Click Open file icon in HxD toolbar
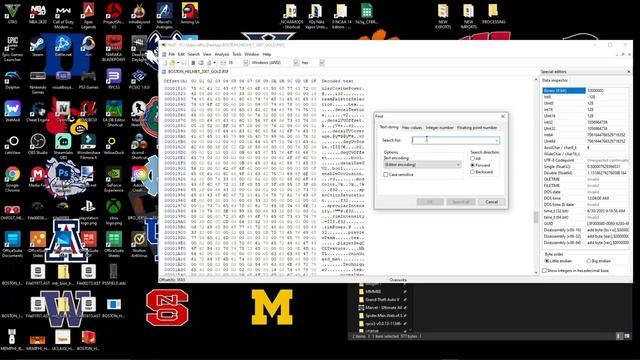 pyautogui.click(x=172, y=63)
